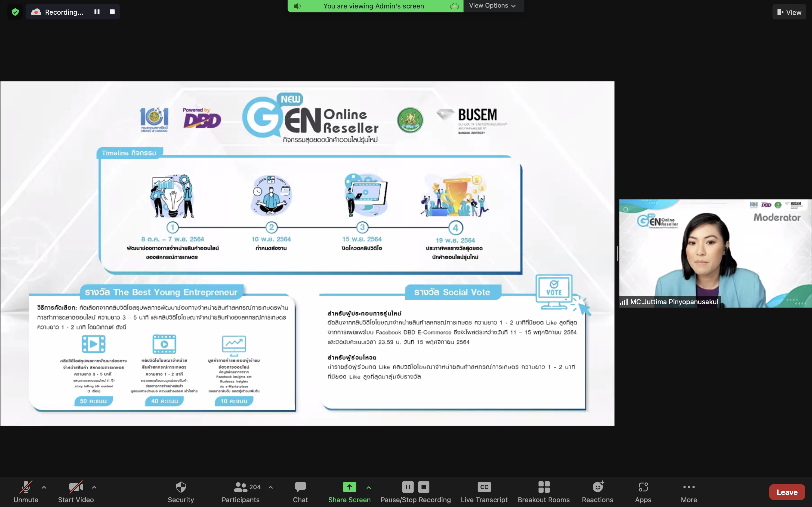Screen dimensions: 812x507
Task: Expand video options arrow beside Start Video
Action: [94, 487]
